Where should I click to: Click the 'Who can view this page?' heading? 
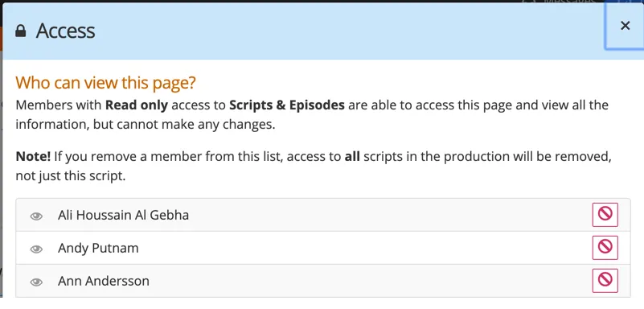click(105, 83)
